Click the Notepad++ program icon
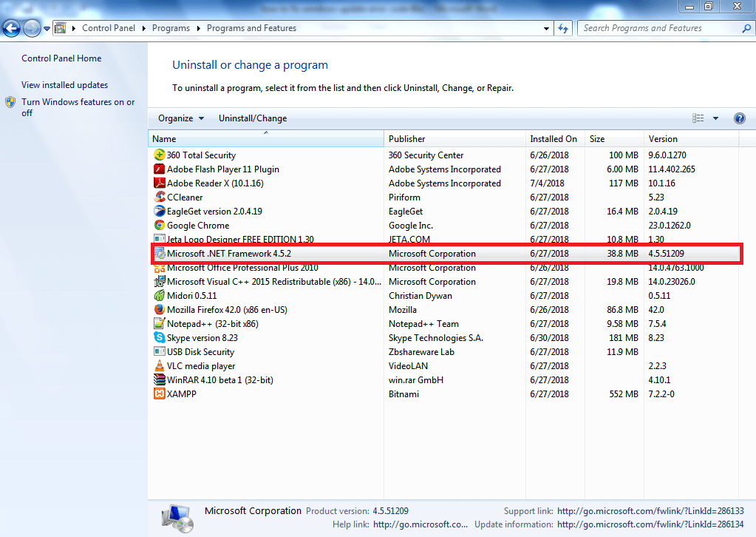Screen dimensions: 756x537 tap(159, 323)
